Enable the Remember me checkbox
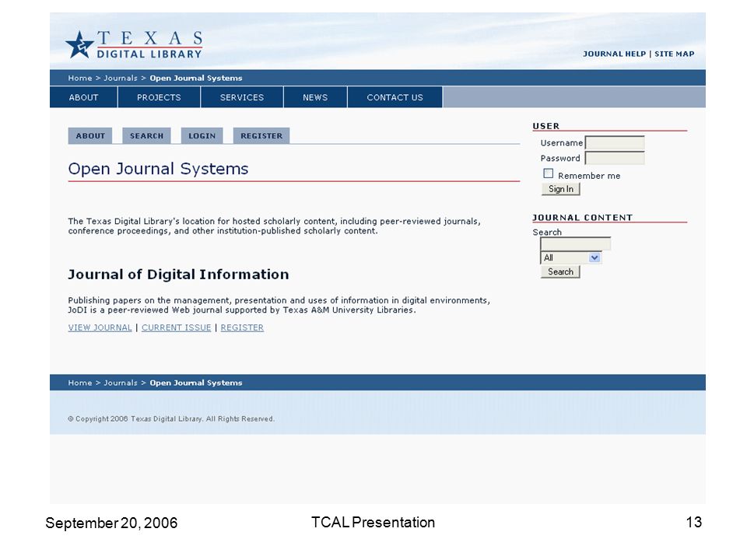This screenshot has width=747, height=560. point(549,173)
